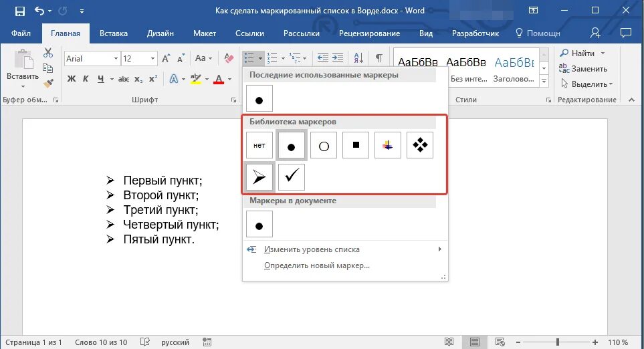Screen dimensions: 644x349
Task: Toggle paragraph marks ¶ display
Action: (x=379, y=58)
